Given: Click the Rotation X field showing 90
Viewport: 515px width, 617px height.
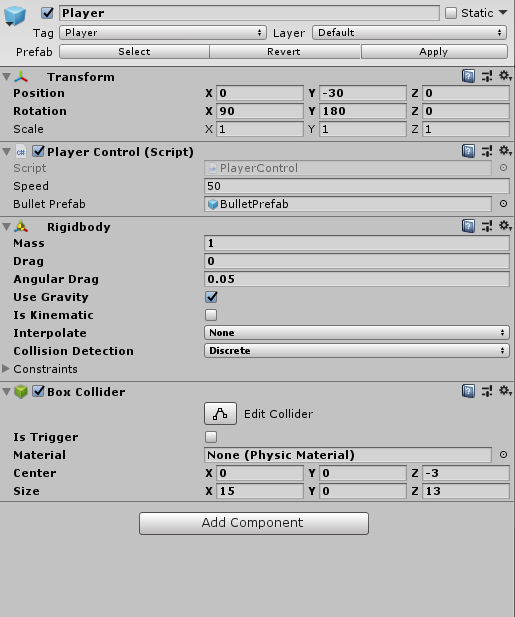Looking at the screenshot, I should tap(260, 111).
